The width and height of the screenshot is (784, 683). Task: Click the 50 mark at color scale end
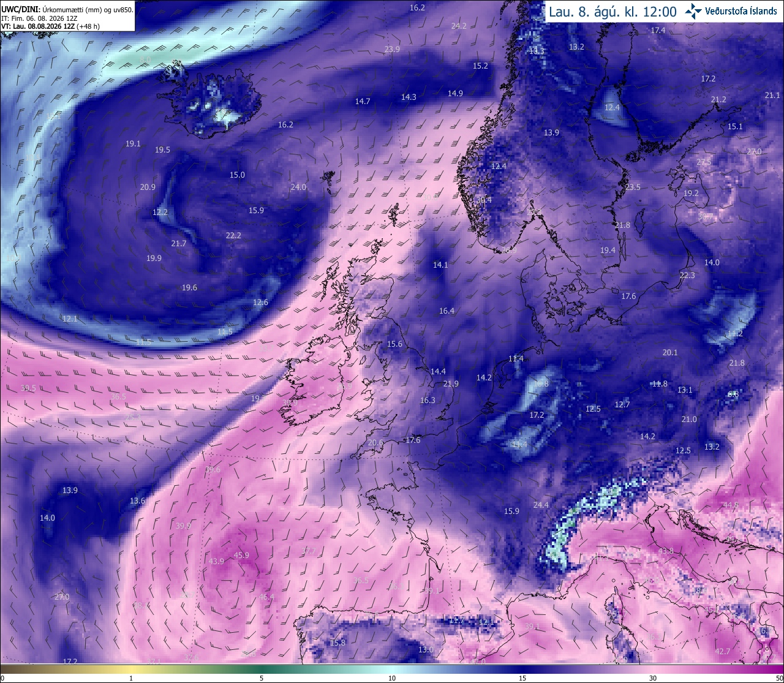click(778, 678)
